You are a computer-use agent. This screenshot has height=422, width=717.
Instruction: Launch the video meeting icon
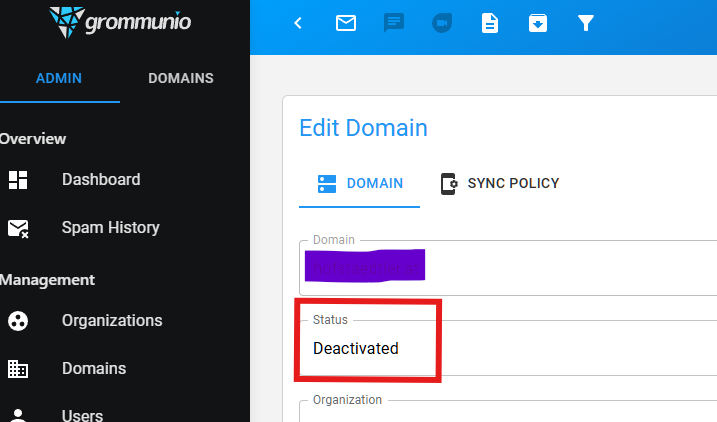click(x=442, y=23)
